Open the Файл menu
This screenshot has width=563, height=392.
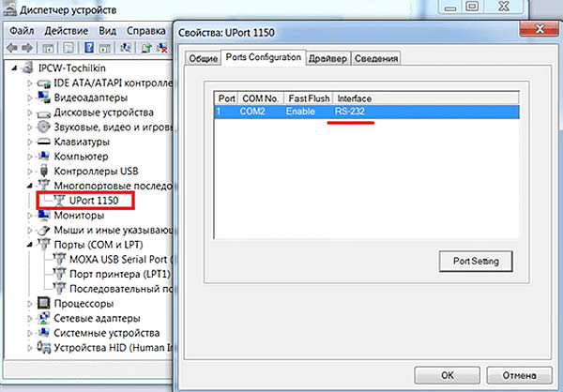click(x=22, y=31)
